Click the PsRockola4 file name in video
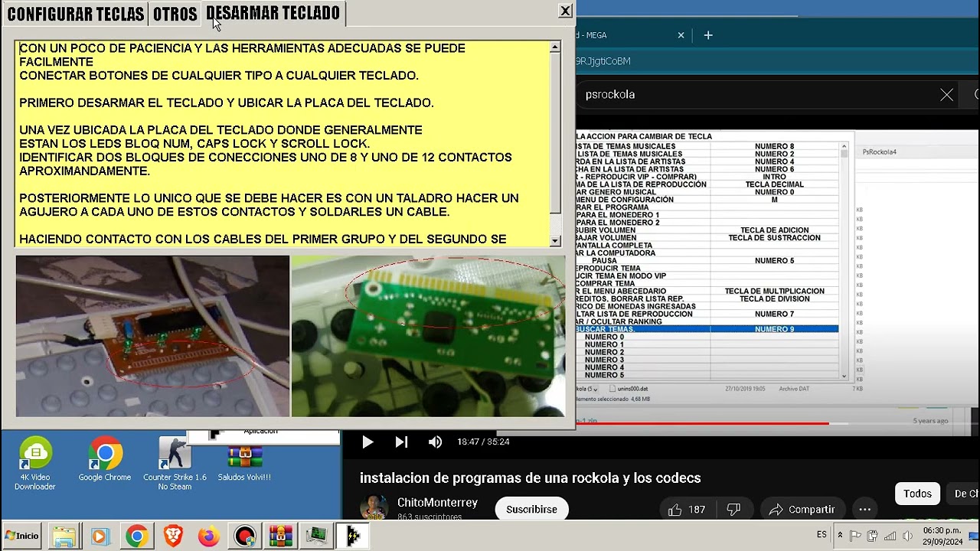Image resolution: width=980 pixels, height=551 pixels. (879, 152)
